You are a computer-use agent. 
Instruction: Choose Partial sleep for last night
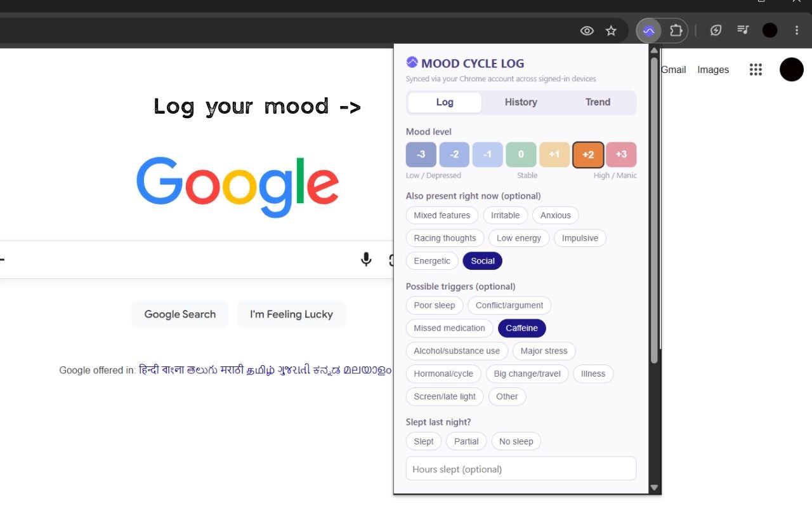pos(466,441)
